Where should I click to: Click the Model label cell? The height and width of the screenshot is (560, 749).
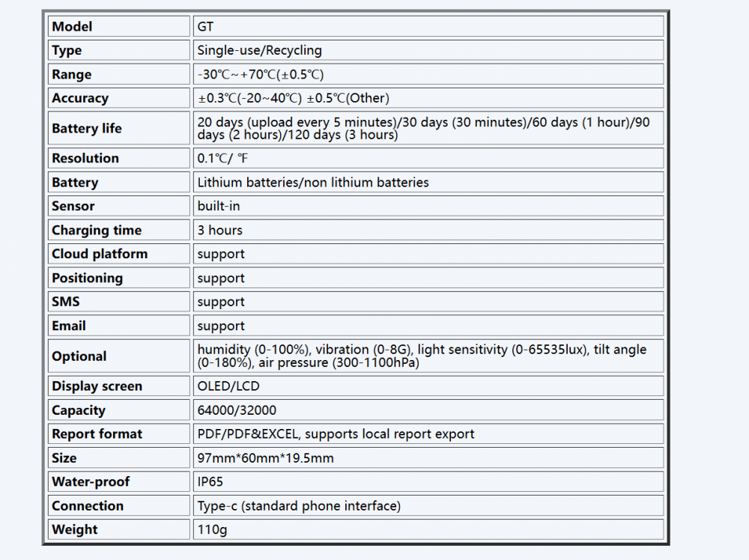[72, 27]
